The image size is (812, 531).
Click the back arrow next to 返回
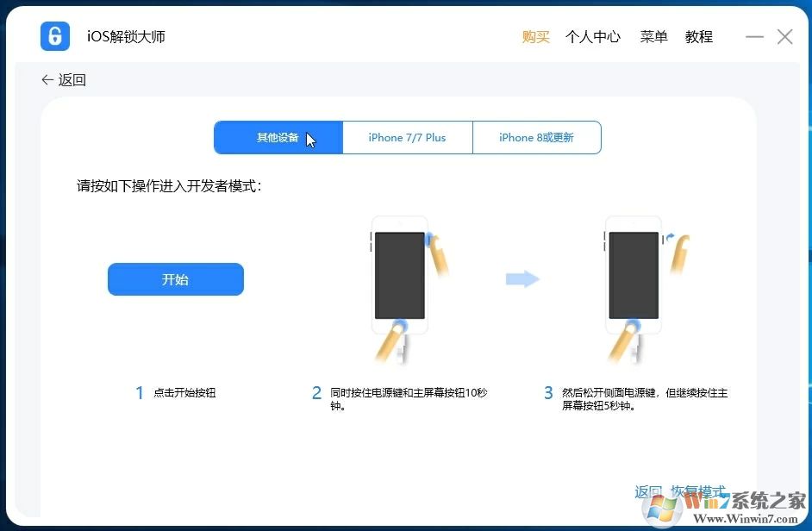[x=48, y=78]
